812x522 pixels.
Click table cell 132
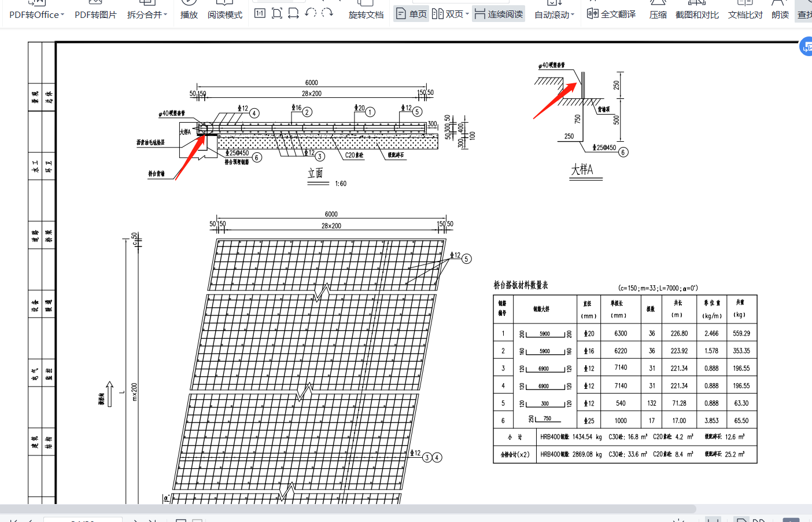652,403
